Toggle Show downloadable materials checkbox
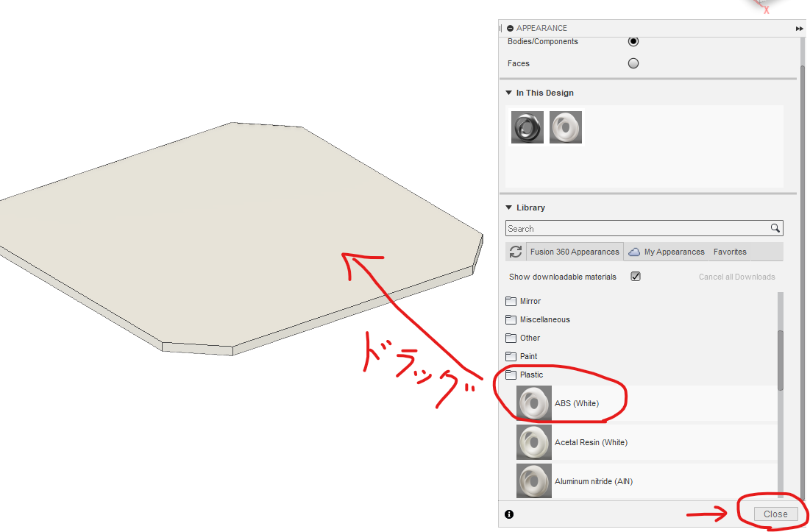This screenshot has height=532, width=810. (636, 277)
